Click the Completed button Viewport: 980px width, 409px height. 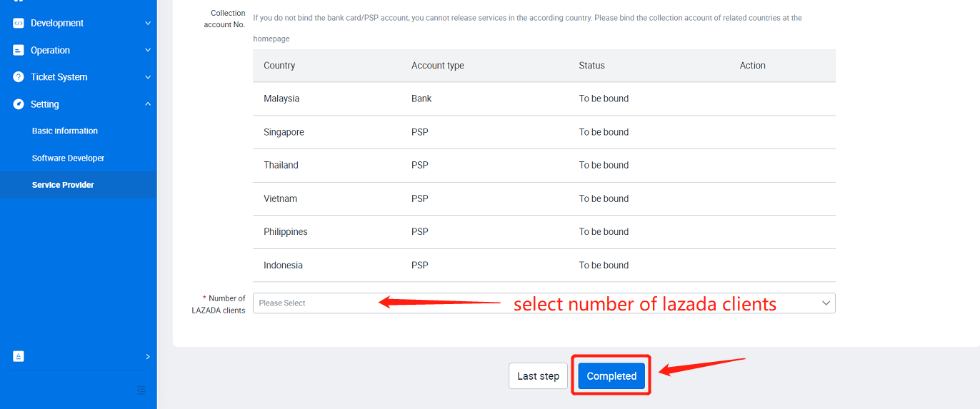point(611,376)
